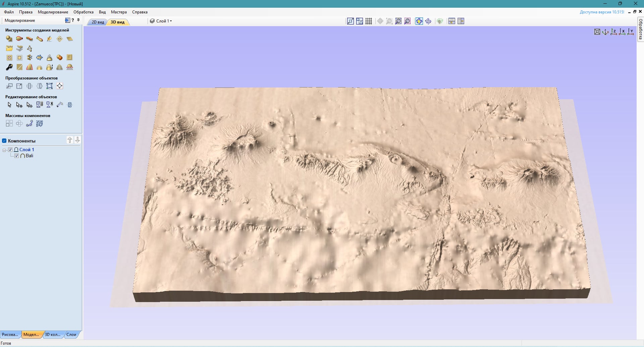Open the Правка menu
644x347 pixels.
pos(26,12)
